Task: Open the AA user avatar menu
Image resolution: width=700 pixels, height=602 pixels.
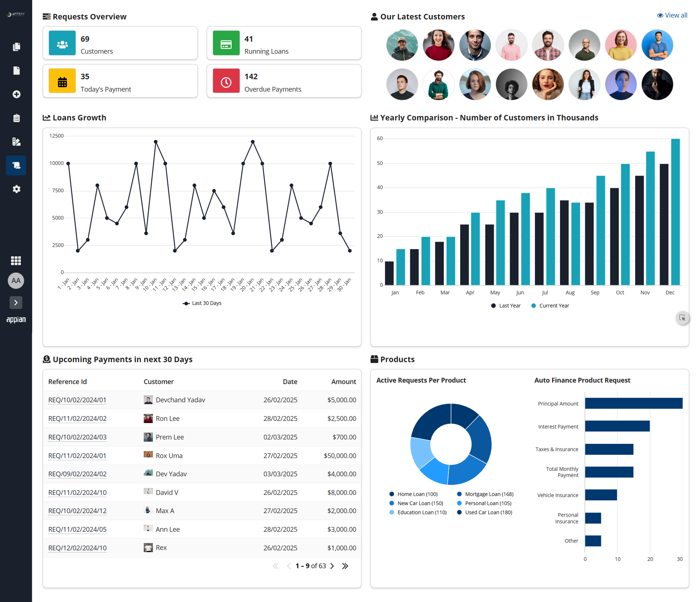Action: [x=16, y=280]
